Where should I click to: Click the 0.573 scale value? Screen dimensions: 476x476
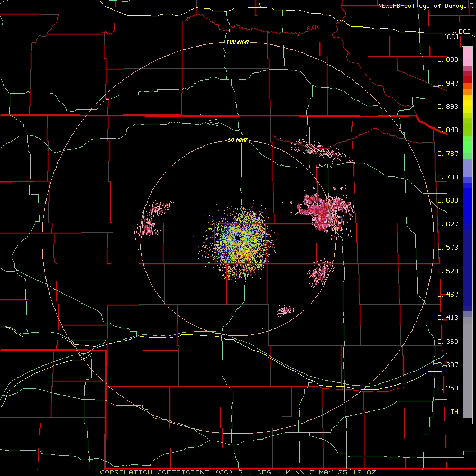(x=448, y=248)
